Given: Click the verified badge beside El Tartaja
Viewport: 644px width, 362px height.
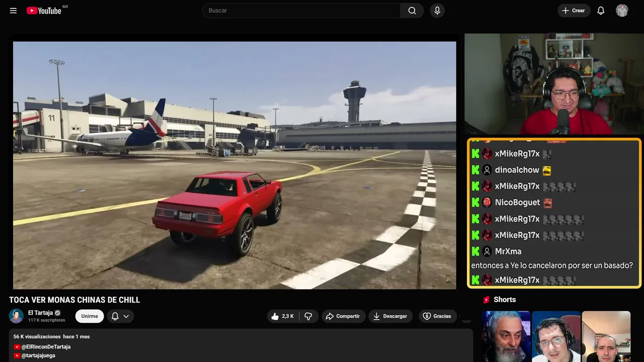Looking at the screenshot, I should point(57,313).
